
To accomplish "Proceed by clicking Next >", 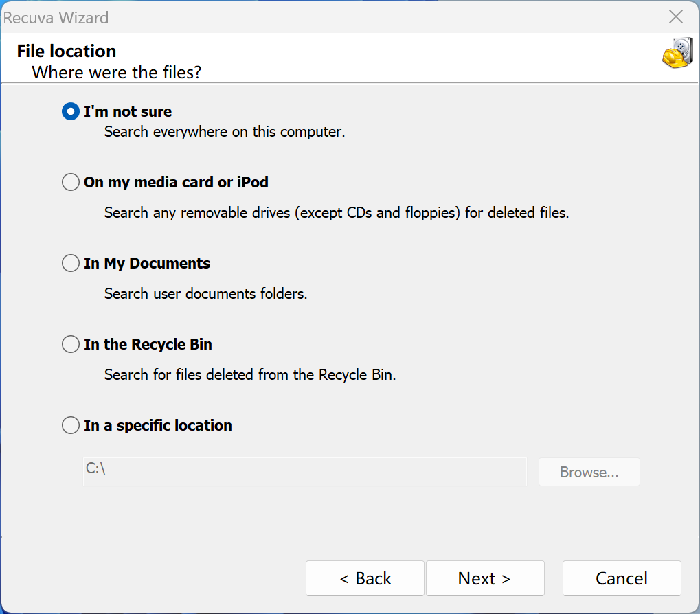I will pyautogui.click(x=484, y=578).
